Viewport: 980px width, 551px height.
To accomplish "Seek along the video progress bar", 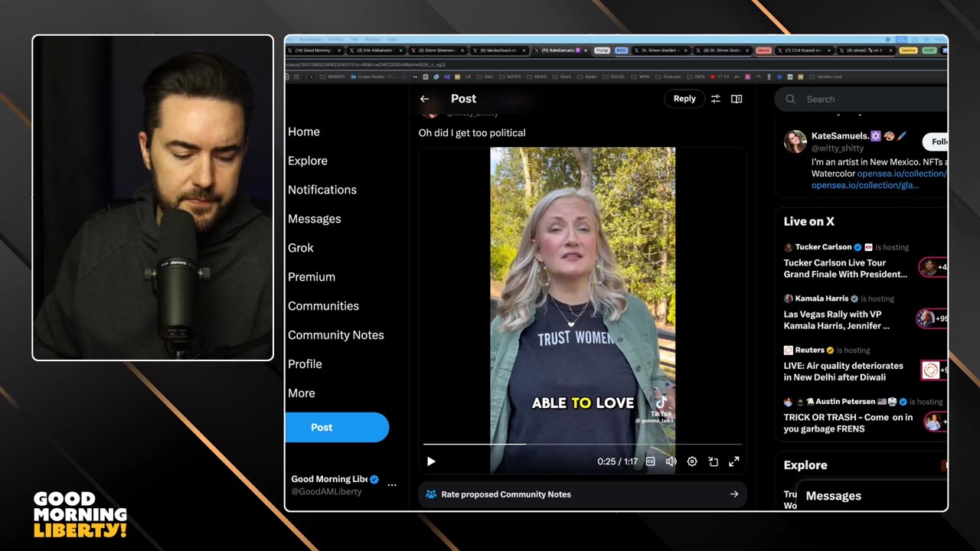I will [x=583, y=444].
